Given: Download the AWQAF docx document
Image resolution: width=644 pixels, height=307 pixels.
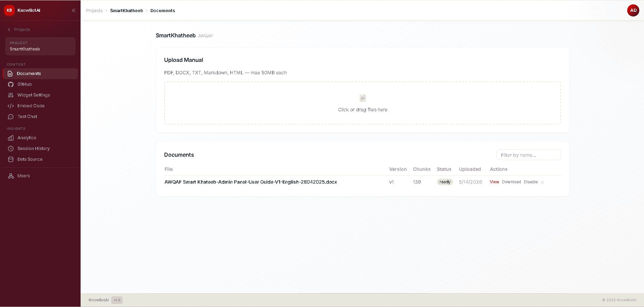Looking at the screenshot, I should click(x=511, y=182).
